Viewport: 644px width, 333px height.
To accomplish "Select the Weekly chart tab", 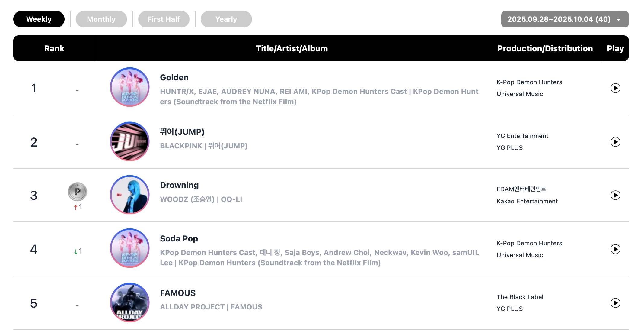I will (39, 19).
